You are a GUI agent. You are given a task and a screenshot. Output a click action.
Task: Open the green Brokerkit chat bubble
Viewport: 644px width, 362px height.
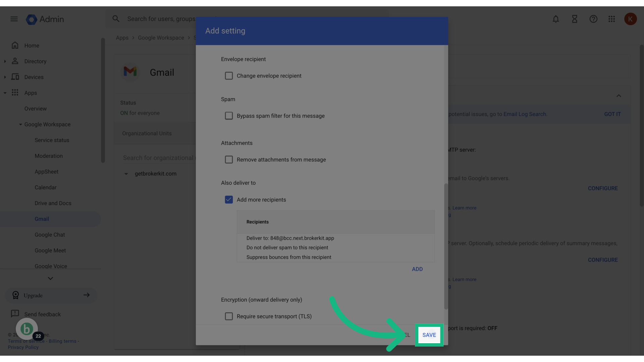point(27,329)
